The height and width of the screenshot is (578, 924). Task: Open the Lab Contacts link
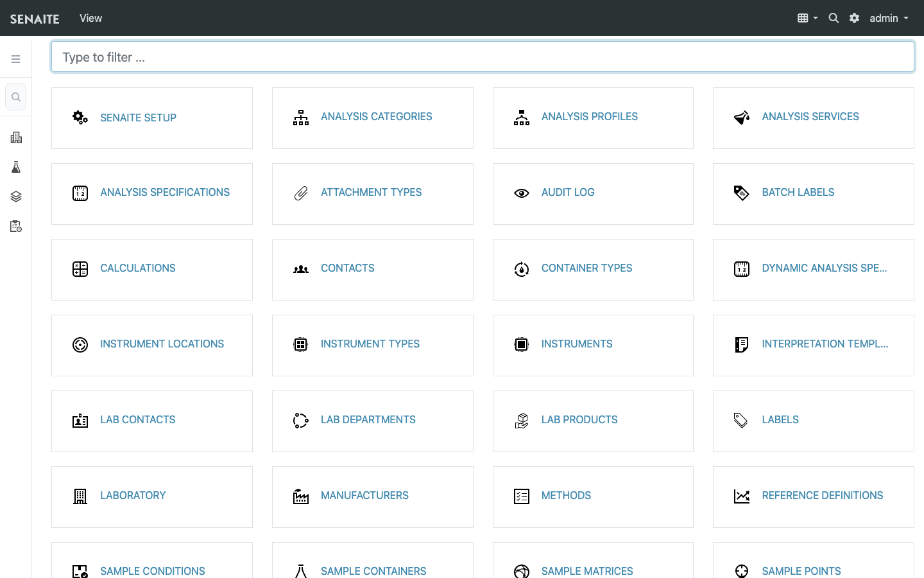pyautogui.click(x=138, y=419)
